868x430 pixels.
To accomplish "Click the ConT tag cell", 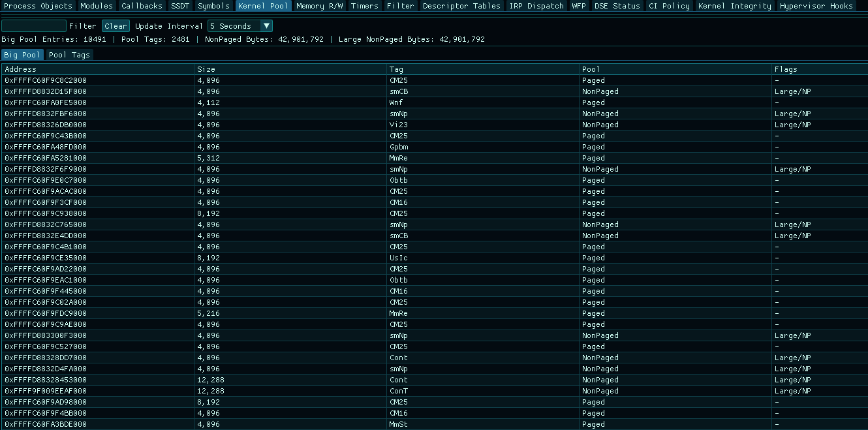I will pos(483,391).
